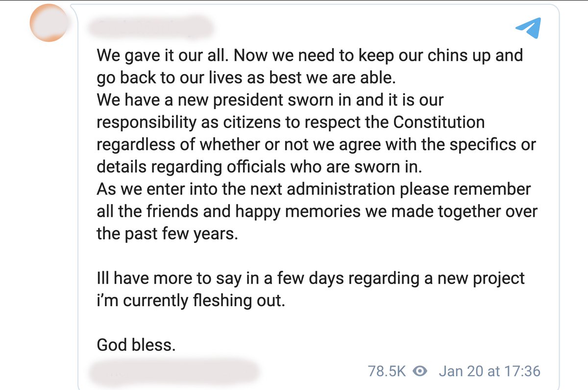Click the 'Ill have more to say' line
Image resolution: width=588 pixels, height=390 pixels.
pos(311,278)
